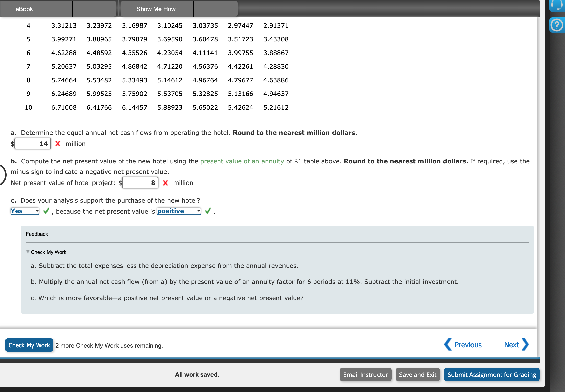565x392 pixels.
Task: Click the headset support icon
Action: point(557,5)
